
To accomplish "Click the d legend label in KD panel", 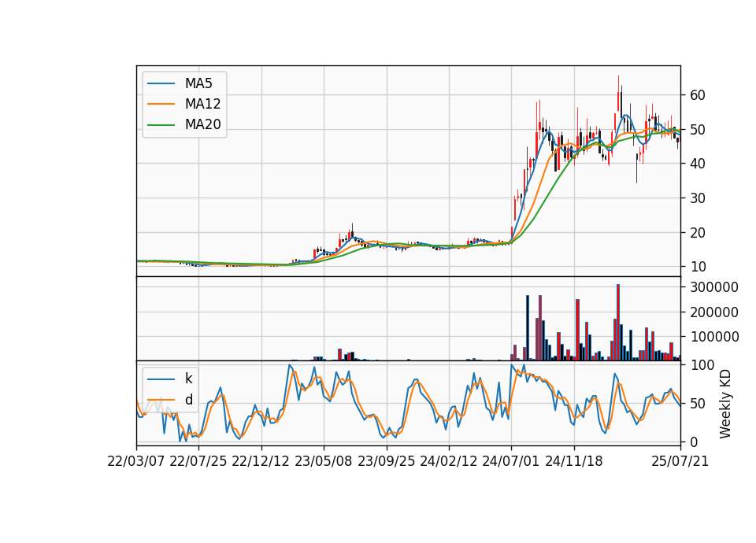I will click(188, 400).
